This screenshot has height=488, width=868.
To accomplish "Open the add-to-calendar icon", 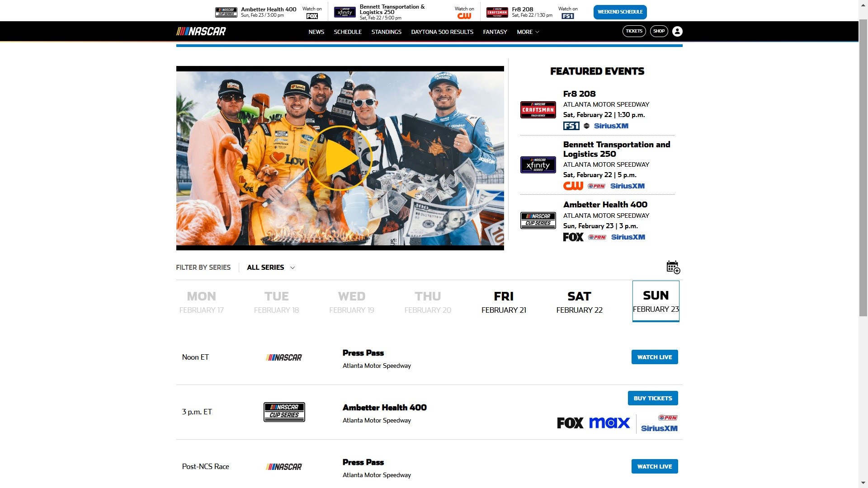I will [x=673, y=267].
